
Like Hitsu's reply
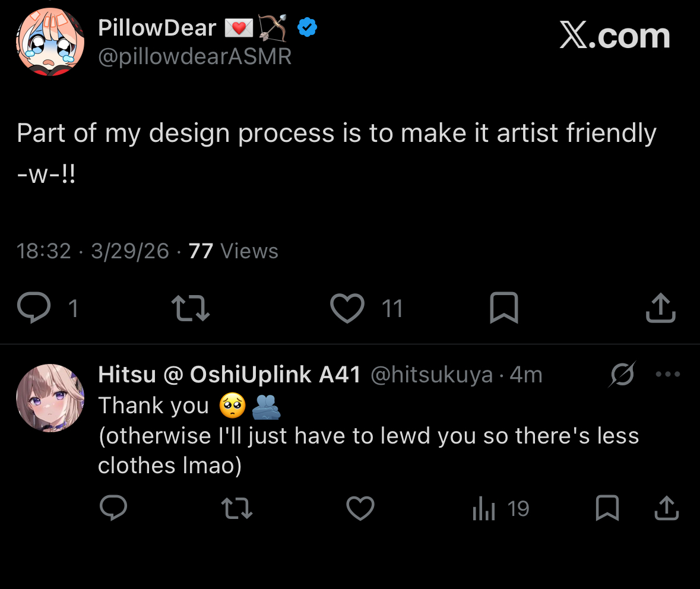pyautogui.click(x=360, y=509)
